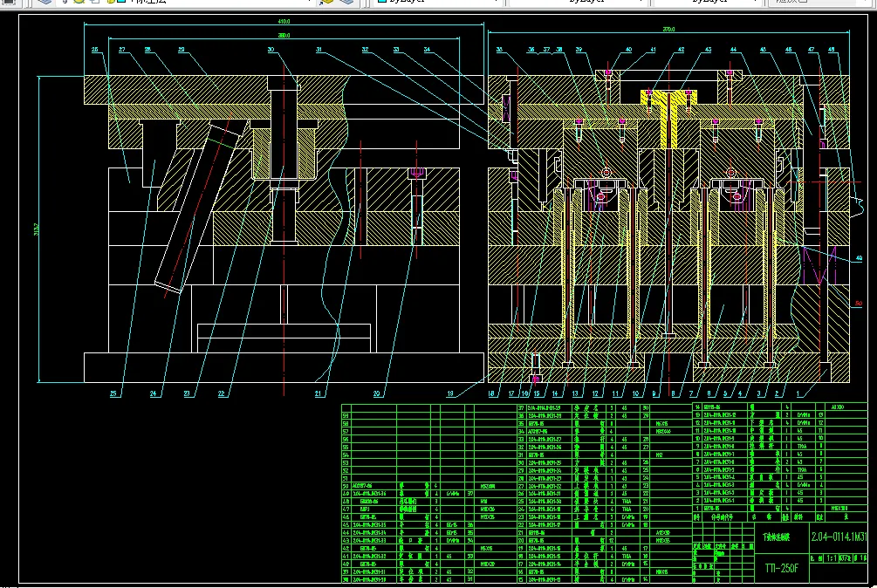Select part callout number 46

[x=789, y=50]
